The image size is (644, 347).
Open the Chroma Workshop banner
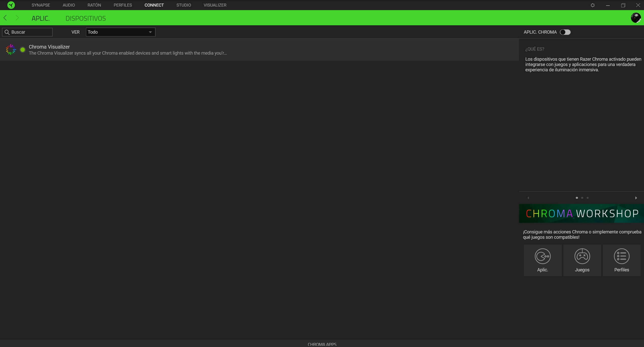pos(581,213)
